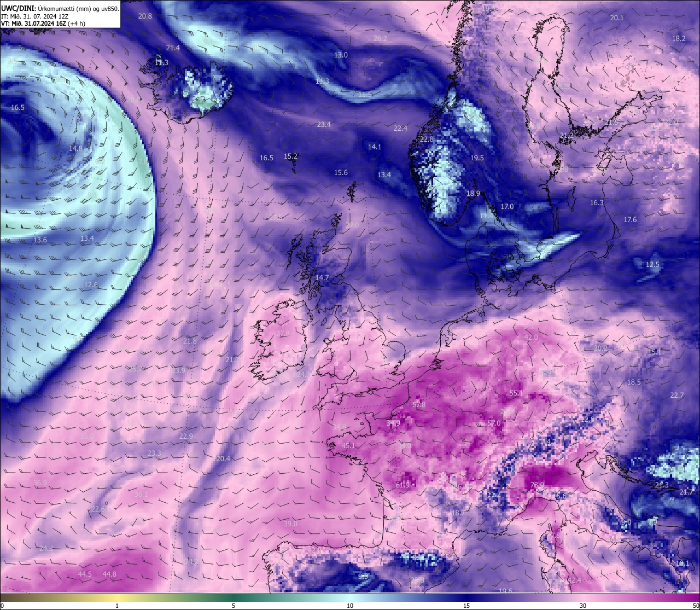
Task: Click the map value '19.6'
Action: 506,591
